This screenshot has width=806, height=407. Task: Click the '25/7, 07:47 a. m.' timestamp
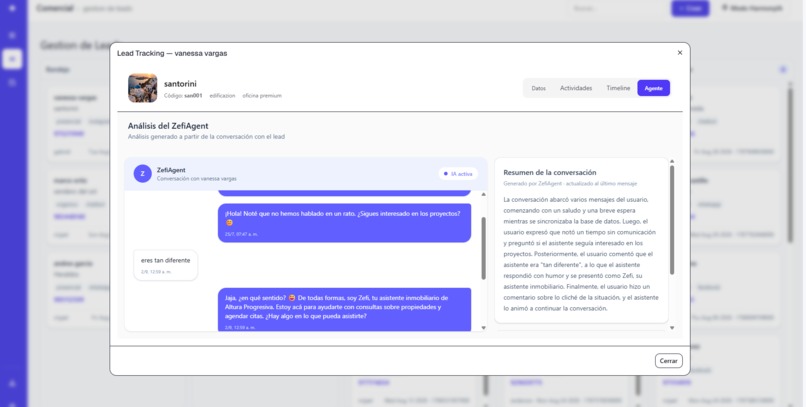[241, 234]
